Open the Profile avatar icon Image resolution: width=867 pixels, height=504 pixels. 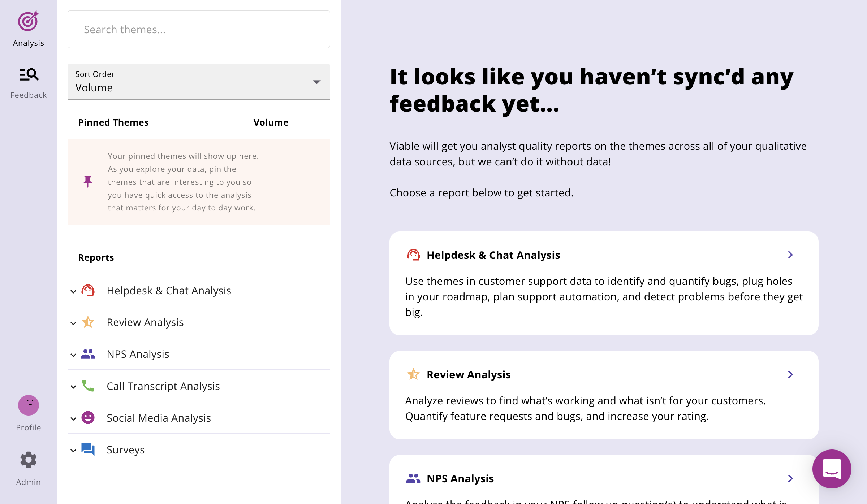point(29,405)
